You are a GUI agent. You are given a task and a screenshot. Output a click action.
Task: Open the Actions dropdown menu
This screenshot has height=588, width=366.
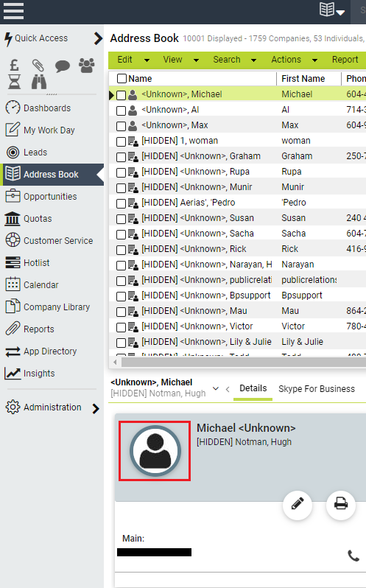294,60
